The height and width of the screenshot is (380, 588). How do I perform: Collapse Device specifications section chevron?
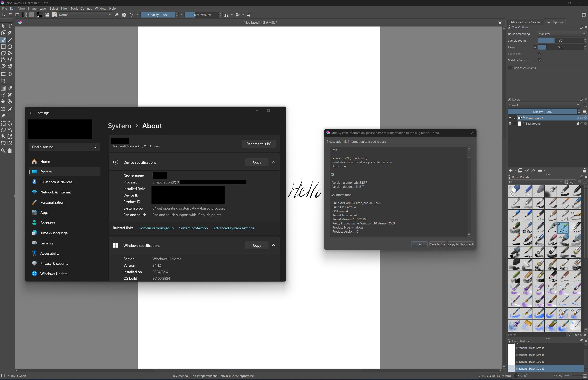point(274,162)
